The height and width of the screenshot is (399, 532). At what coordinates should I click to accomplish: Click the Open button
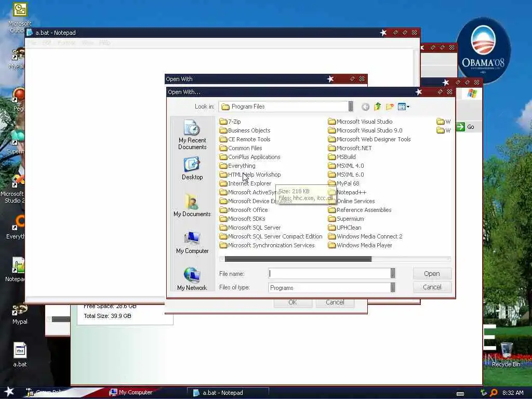coord(432,273)
